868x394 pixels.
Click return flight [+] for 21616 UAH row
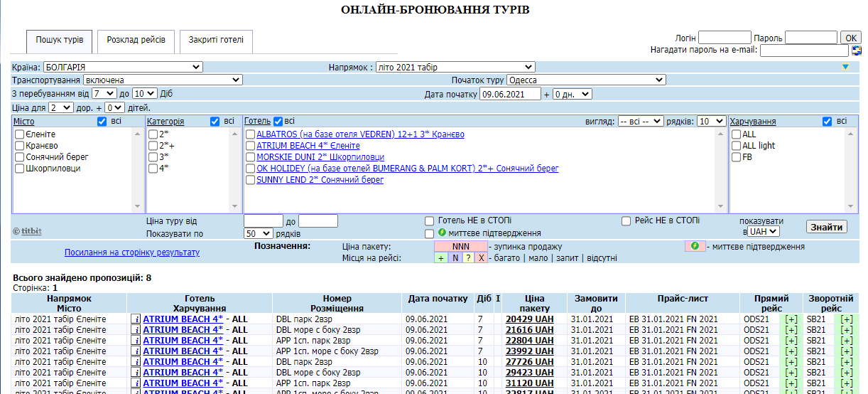(846, 330)
